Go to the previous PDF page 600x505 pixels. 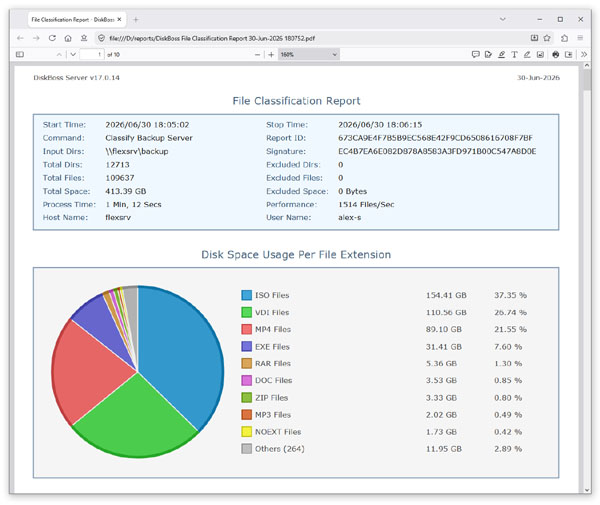(x=59, y=55)
